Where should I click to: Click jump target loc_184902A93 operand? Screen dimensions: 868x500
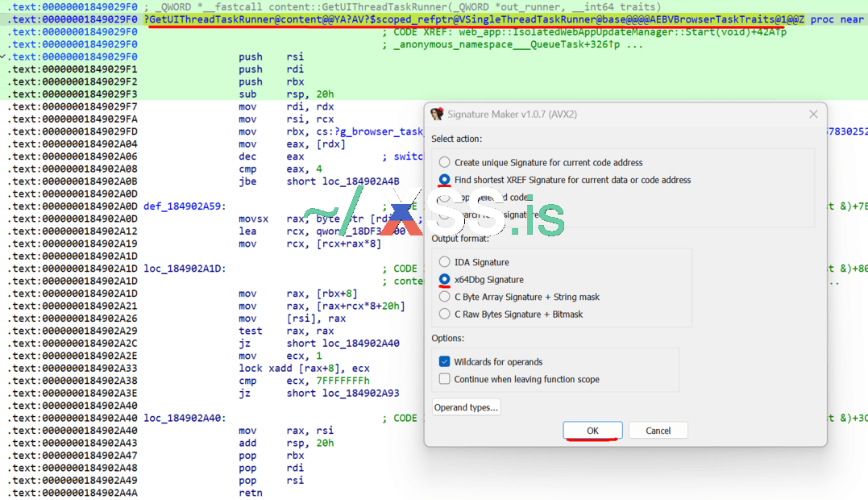click(361, 393)
